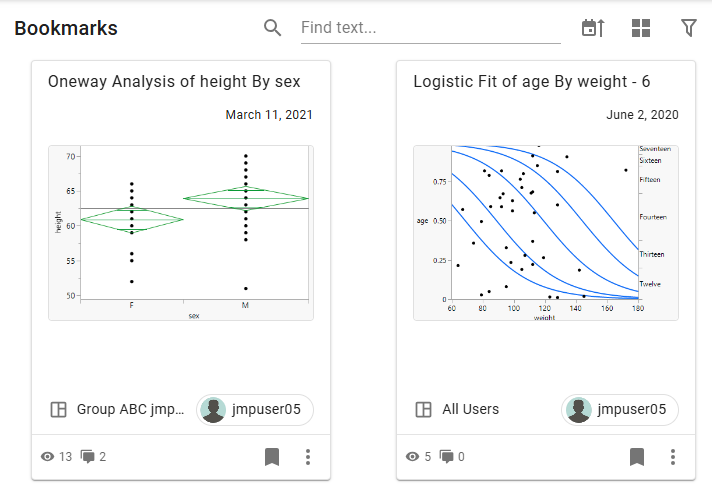This screenshot has height=493, width=712.
Task: Open Logistic Fit of age By weight title
Action: 532,82
